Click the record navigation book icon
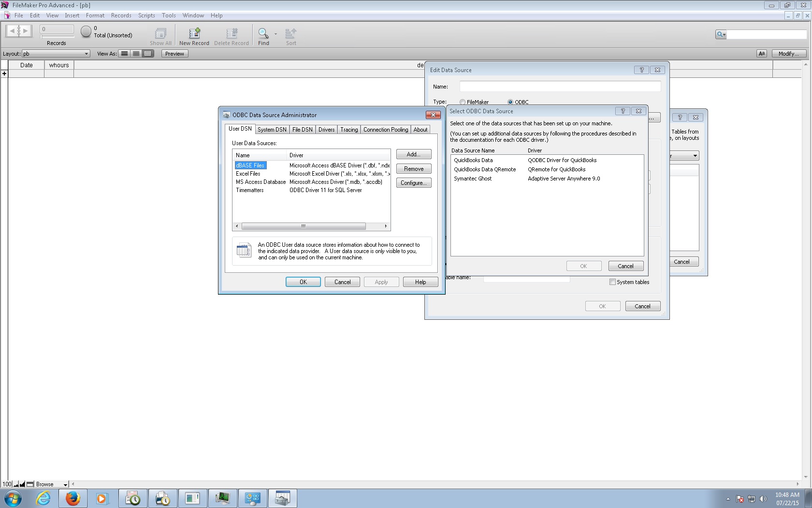 18,31
